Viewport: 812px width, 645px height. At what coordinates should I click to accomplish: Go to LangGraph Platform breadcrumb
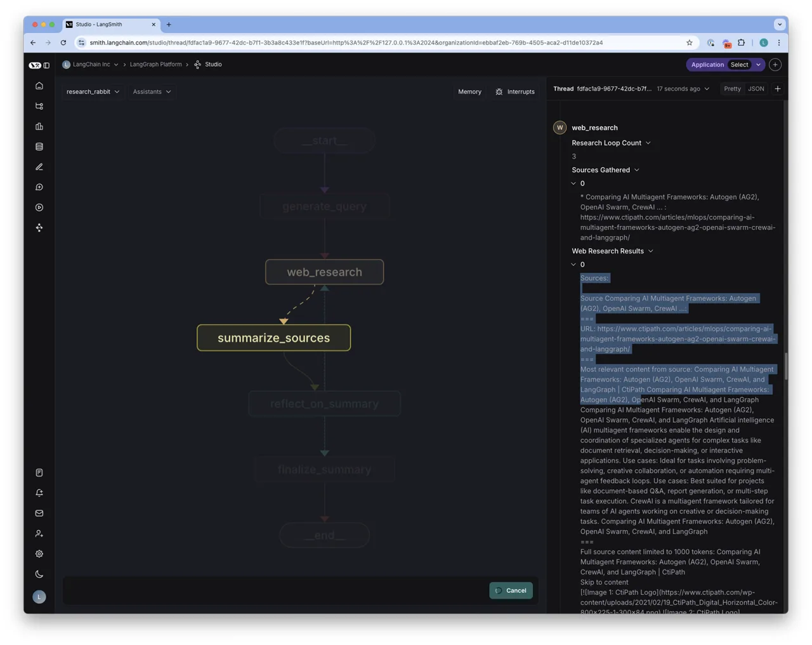(x=155, y=65)
